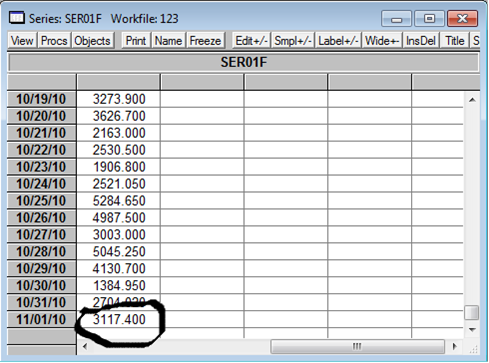
Task: Minimize the SER01F series window
Action: coord(396,18)
